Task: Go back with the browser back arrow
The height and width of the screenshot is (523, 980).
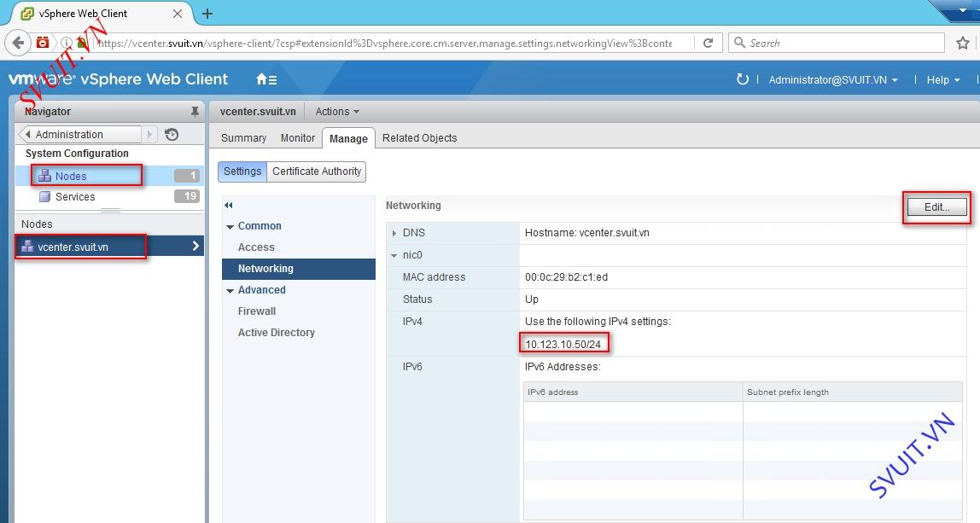Action: coord(18,44)
